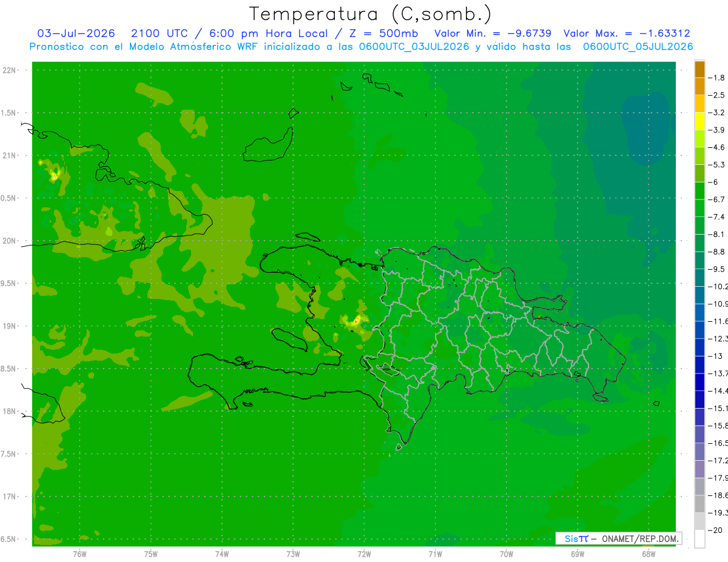728x562 pixels.
Task: Click the "73W" longitude label
Action: [293, 554]
